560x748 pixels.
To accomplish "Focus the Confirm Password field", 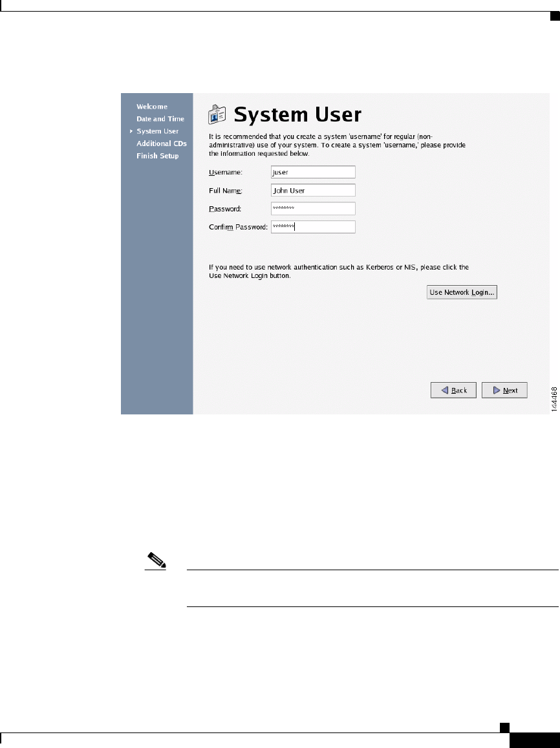I will 313,227.
